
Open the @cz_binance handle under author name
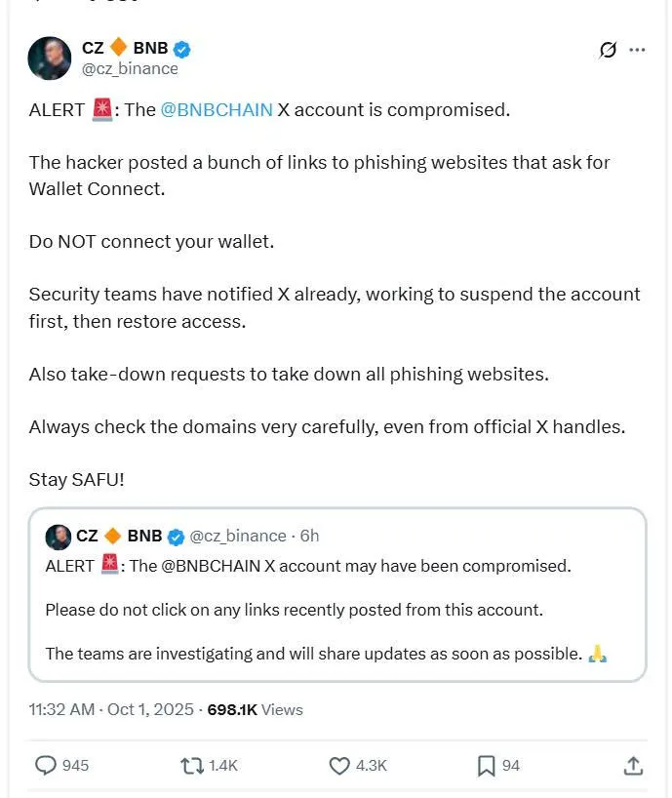click(x=130, y=68)
